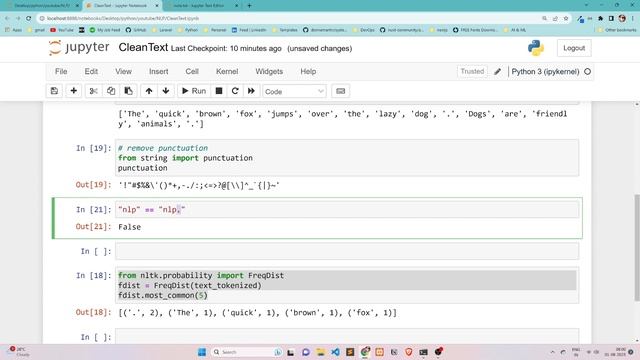Screen dimensions: 640x360
Task: Move selected cell up arrow
Action: point(149,91)
